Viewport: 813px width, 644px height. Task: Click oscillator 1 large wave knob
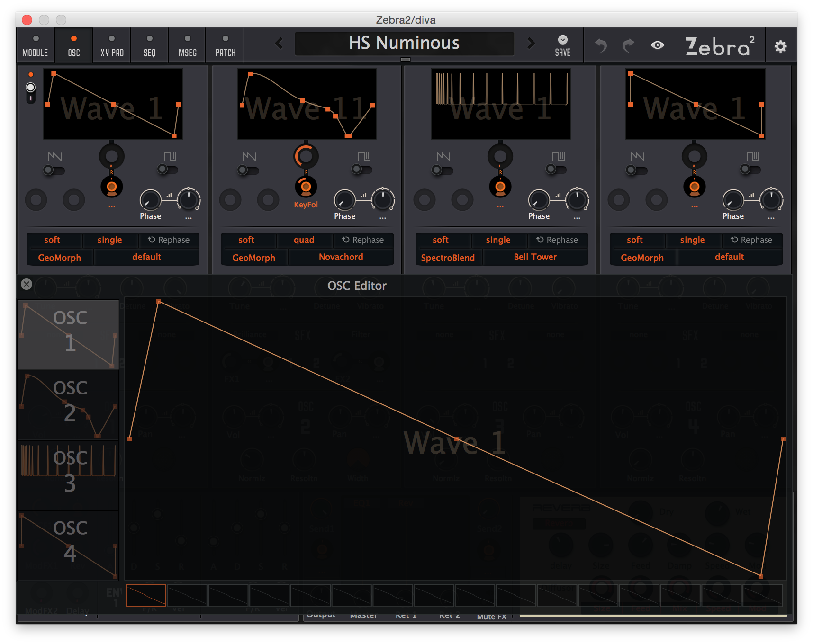click(x=112, y=156)
